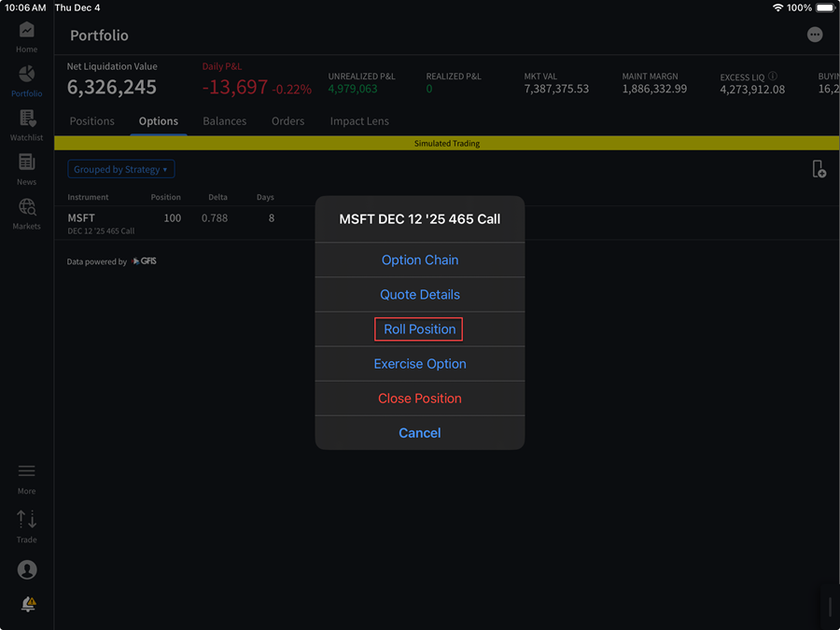Switch to the Positions tab
This screenshot has height=630, width=840.
pyautogui.click(x=91, y=121)
